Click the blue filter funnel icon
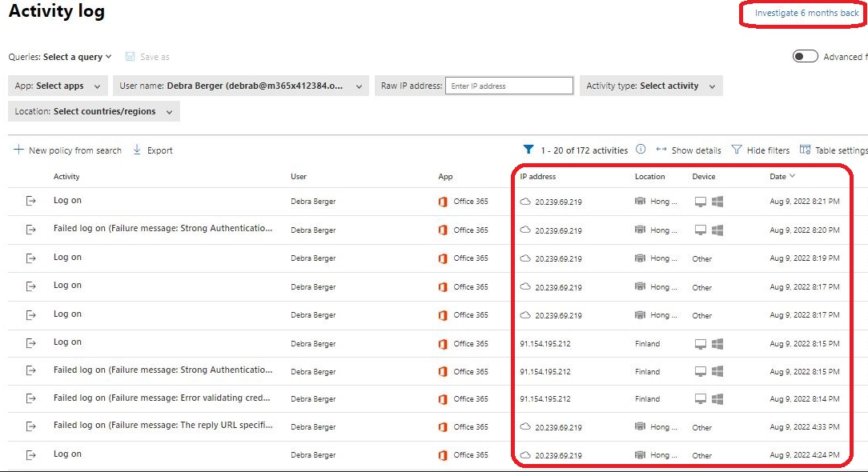Image resolution: width=868 pixels, height=472 pixels. coord(528,150)
